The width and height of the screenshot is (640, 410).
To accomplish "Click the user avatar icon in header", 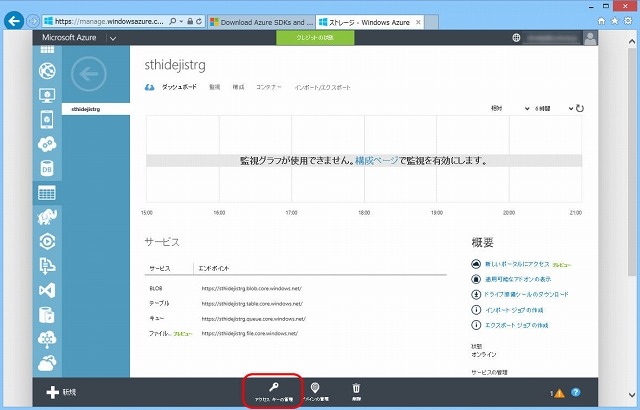I will [590, 38].
